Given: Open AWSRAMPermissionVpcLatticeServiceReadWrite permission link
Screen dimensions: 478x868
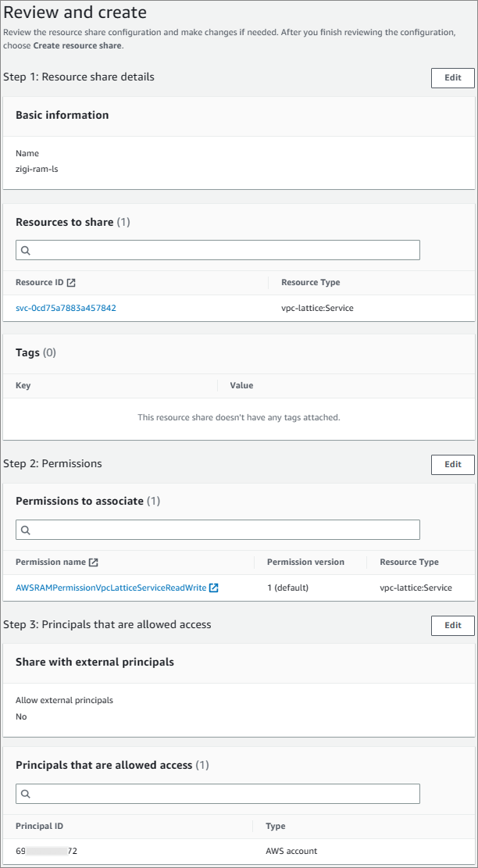Looking at the screenshot, I should [x=111, y=588].
